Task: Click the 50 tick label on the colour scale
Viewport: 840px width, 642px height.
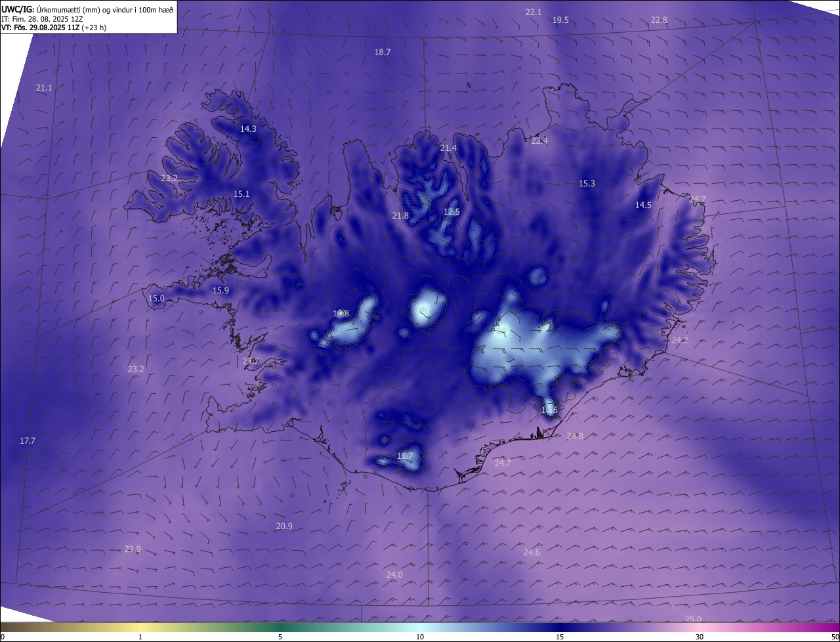Action: pyautogui.click(x=835, y=637)
